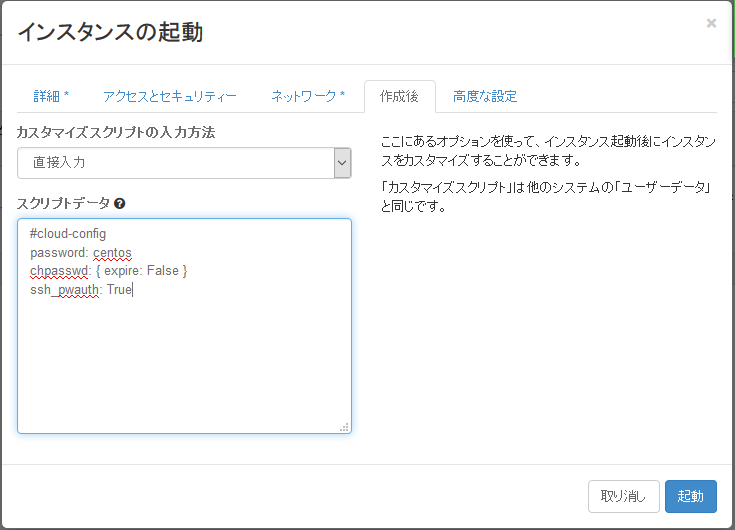Close the インスタンスの起動 dialog with the X icon

pyautogui.click(x=711, y=23)
